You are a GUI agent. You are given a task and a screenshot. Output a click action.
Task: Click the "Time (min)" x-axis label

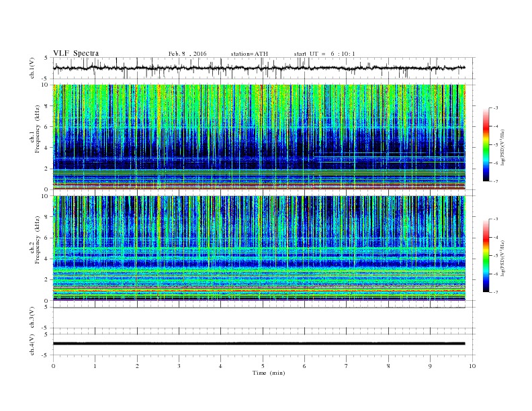[269, 373]
